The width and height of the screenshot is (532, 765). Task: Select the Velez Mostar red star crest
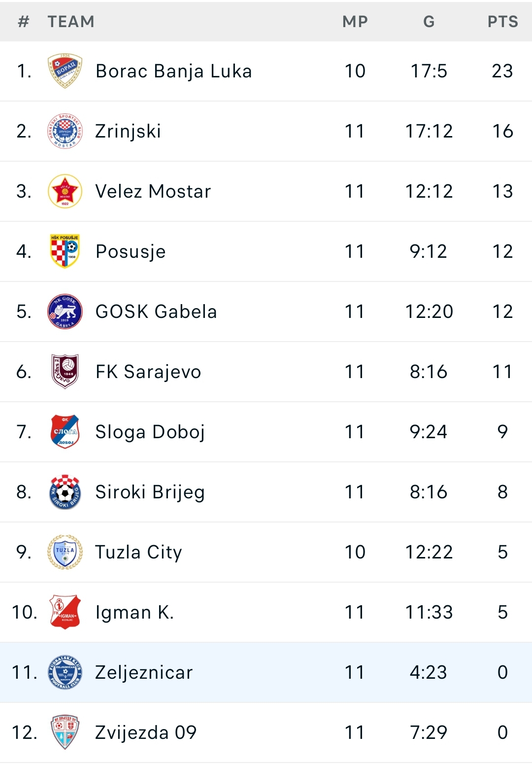[x=65, y=191]
